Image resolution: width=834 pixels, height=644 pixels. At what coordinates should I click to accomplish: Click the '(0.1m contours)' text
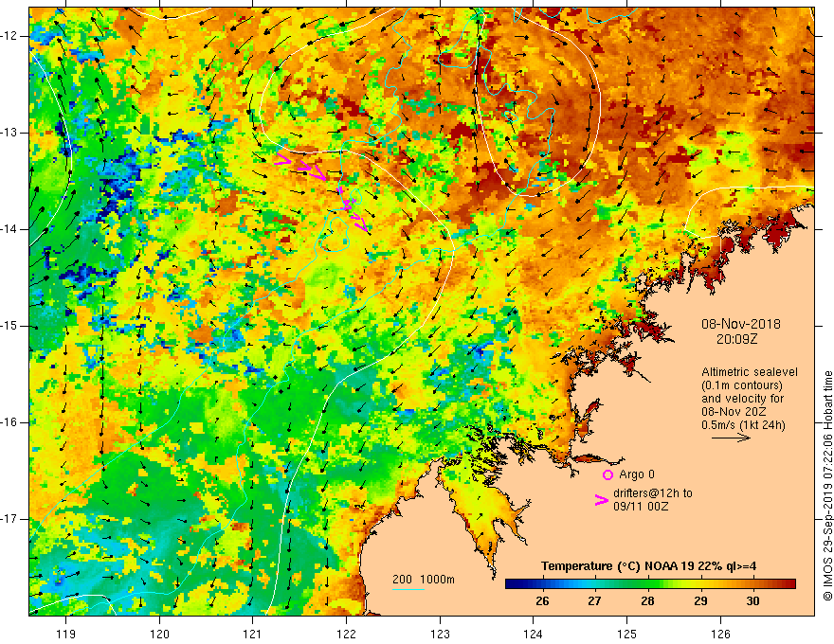[741, 385]
